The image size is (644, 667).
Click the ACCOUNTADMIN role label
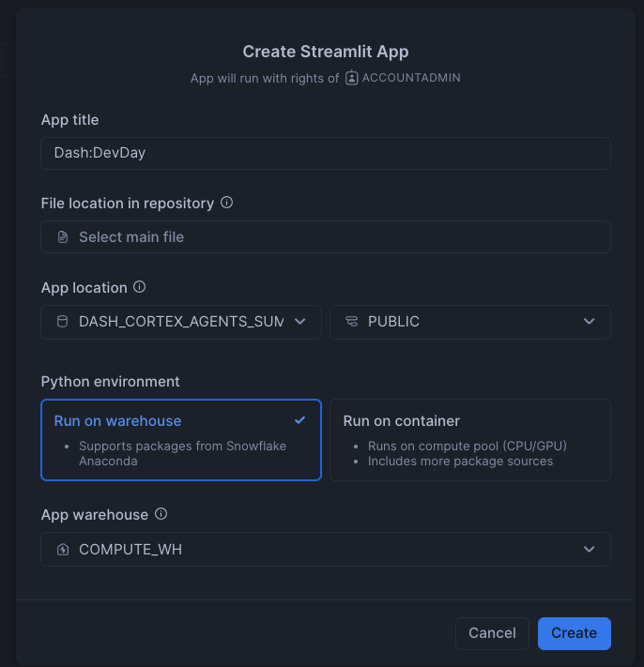coord(411,78)
